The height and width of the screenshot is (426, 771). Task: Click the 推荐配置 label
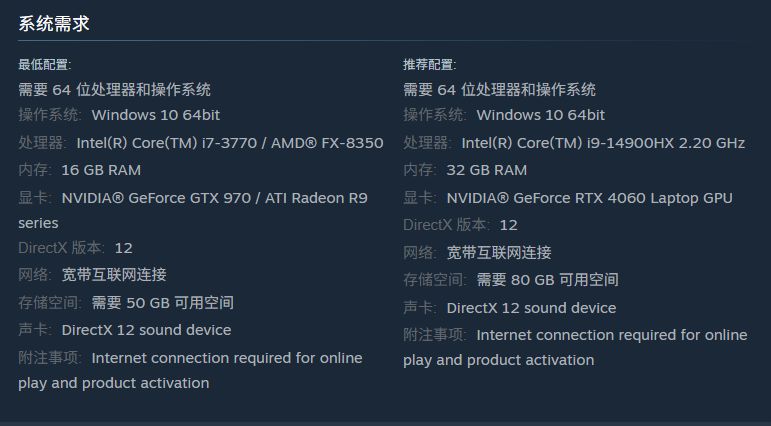tap(429, 65)
